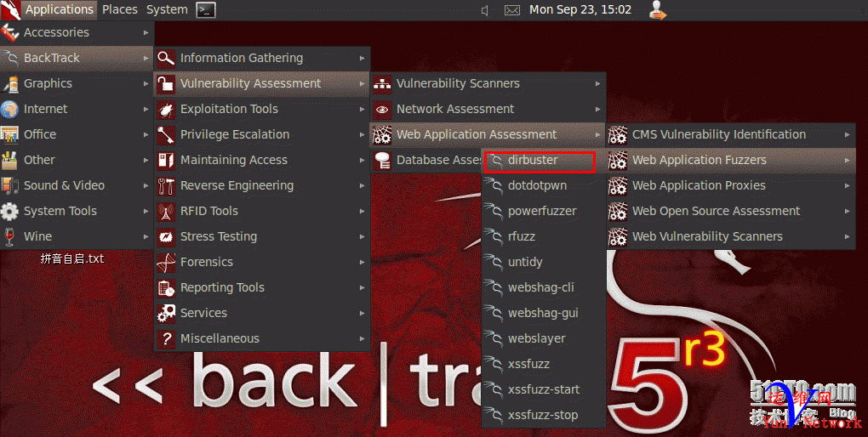868x437 pixels.
Task: Launch untidy
Action: 544,262
